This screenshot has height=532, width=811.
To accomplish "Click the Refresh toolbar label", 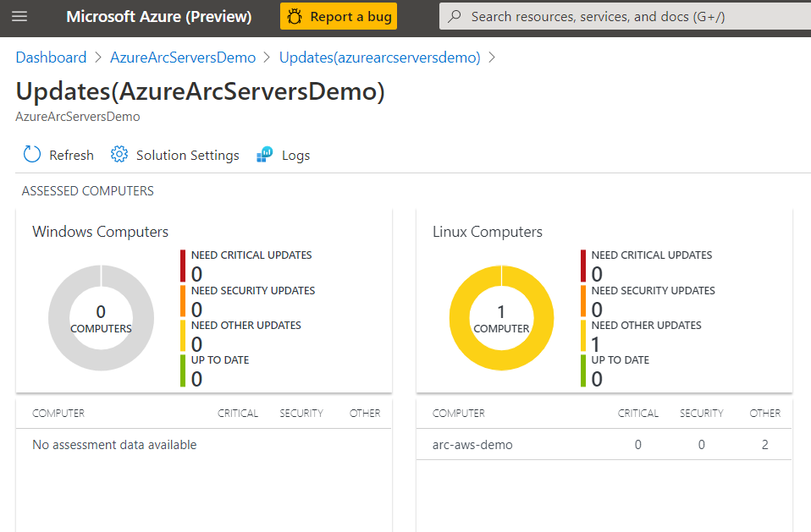I will coord(71,155).
